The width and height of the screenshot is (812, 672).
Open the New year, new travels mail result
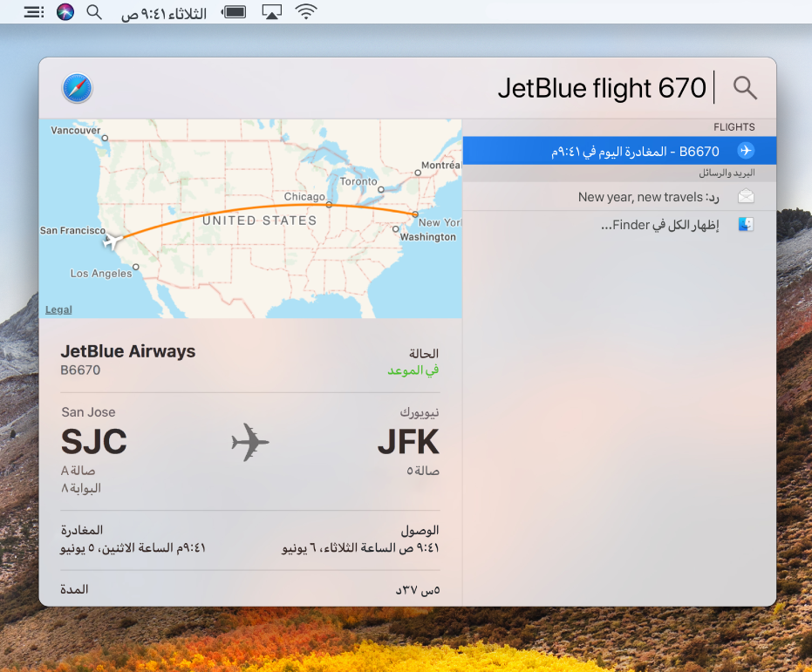[619, 197]
